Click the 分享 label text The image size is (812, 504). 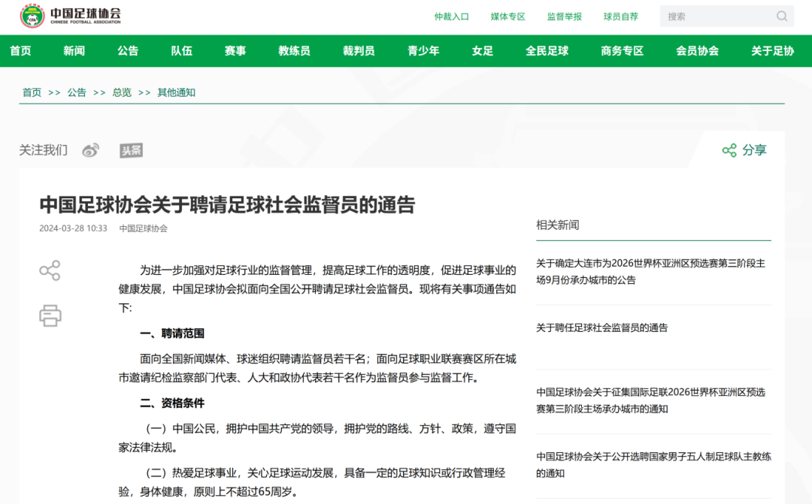tap(754, 150)
